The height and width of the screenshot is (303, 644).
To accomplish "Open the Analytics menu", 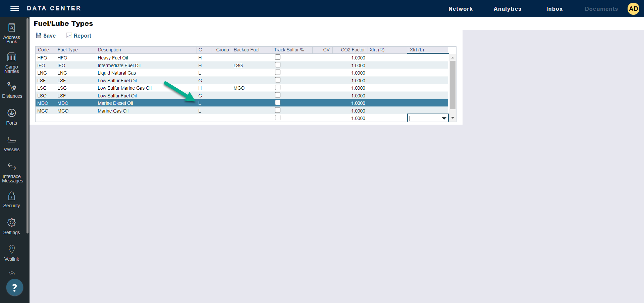I will [x=507, y=9].
